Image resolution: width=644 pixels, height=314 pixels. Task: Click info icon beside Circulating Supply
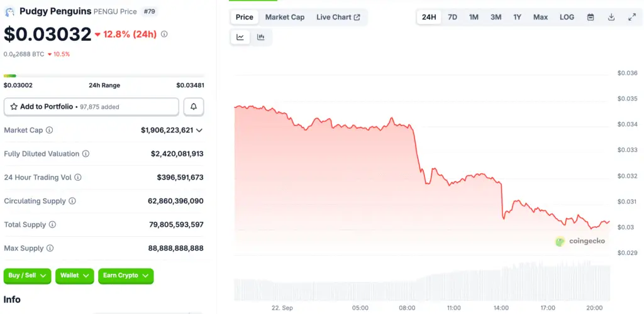pos(72,201)
